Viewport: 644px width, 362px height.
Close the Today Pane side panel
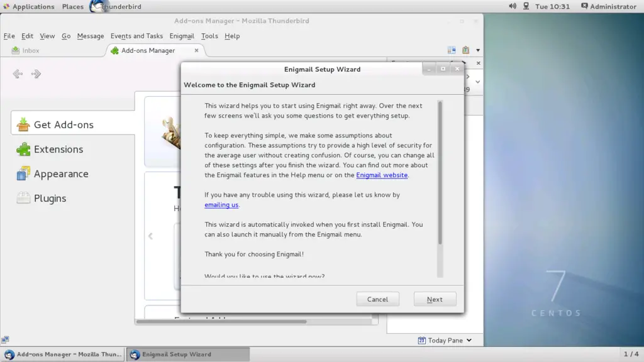tap(478, 63)
